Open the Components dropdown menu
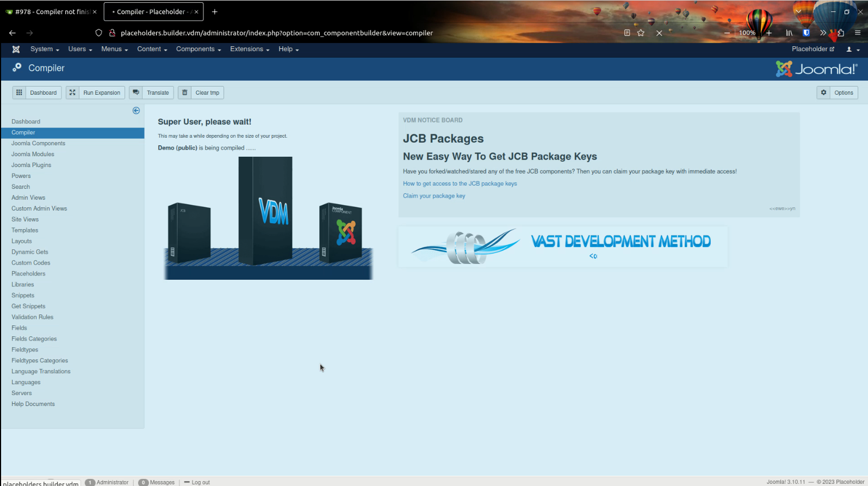This screenshot has width=868, height=486. tap(199, 49)
